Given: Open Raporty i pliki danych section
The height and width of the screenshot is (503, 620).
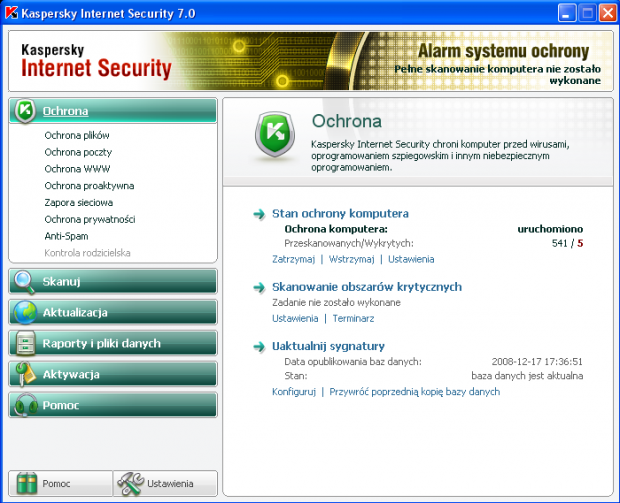Looking at the screenshot, I should click(113, 343).
